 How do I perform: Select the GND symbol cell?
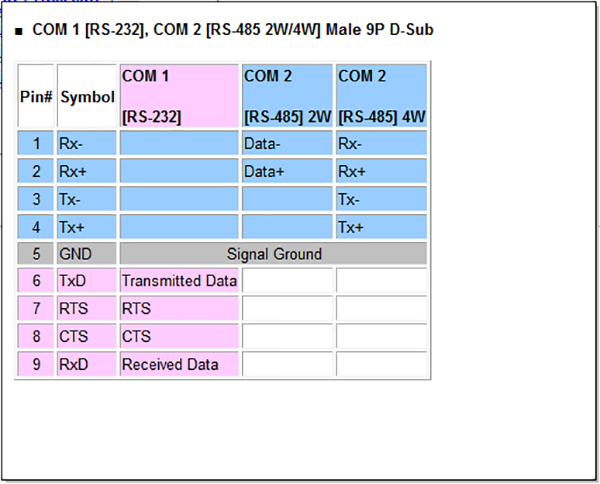[x=87, y=254]
